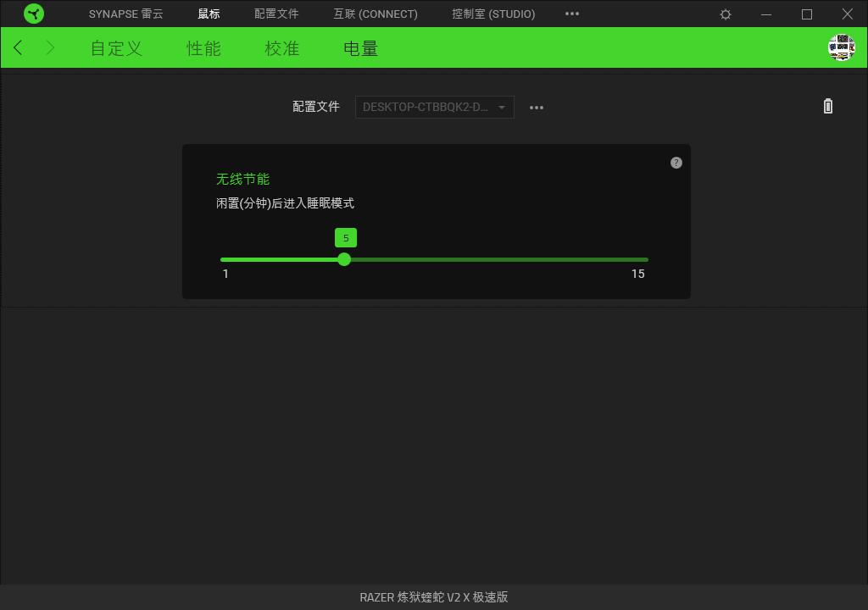868x610 pixels.
Task: Switch to the 性能 tab
Action: pyautogui.click(x=203, y=48)
